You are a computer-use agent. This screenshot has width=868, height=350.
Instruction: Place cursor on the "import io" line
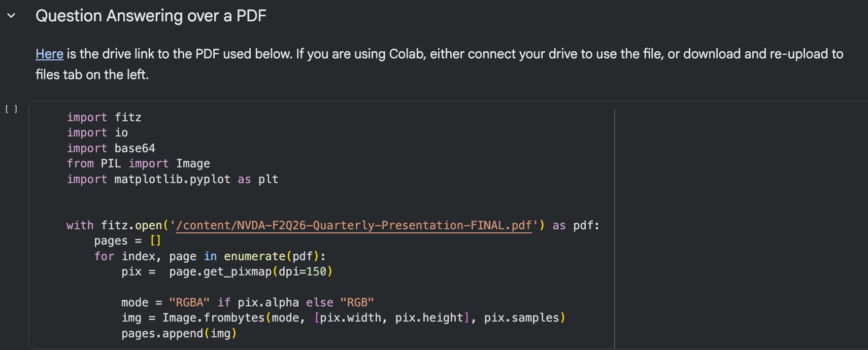point(97,132)
